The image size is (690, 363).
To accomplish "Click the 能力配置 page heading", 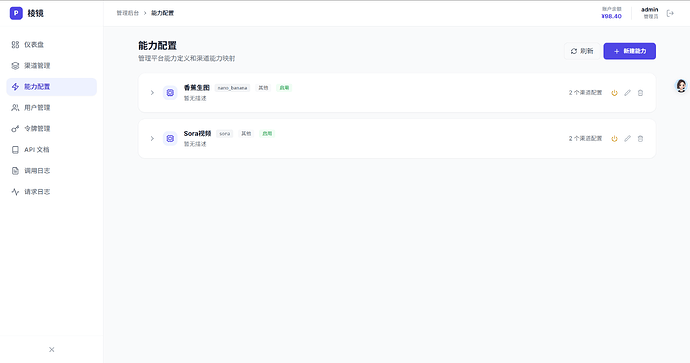I will [158, 46].
